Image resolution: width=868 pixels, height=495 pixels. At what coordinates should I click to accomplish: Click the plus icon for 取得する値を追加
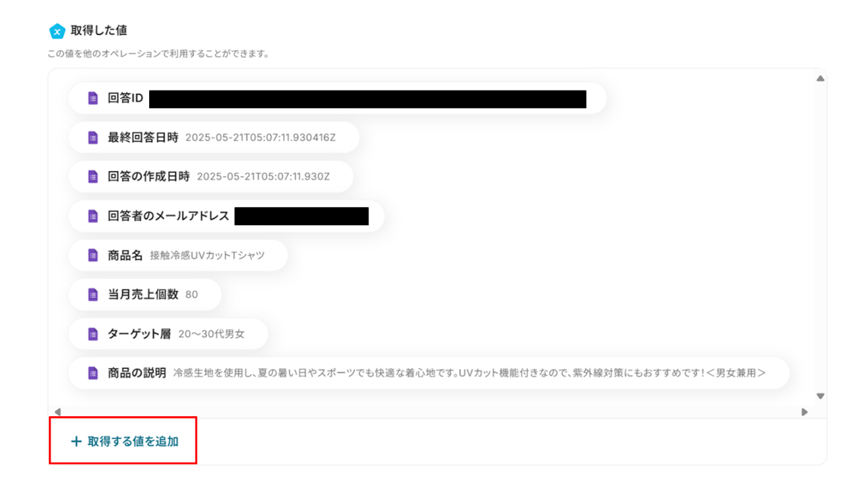pos(76,441)
